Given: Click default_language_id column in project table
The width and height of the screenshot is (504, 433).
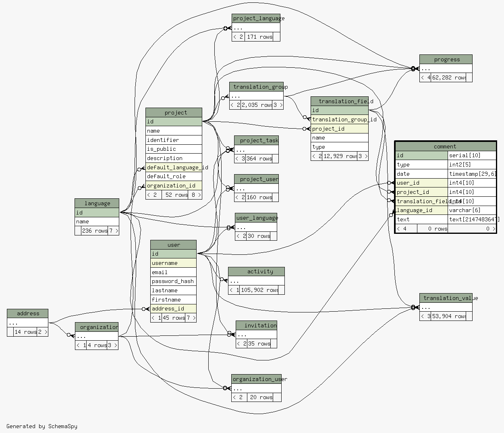Looking at the screenshot, I should click(174, 167).
